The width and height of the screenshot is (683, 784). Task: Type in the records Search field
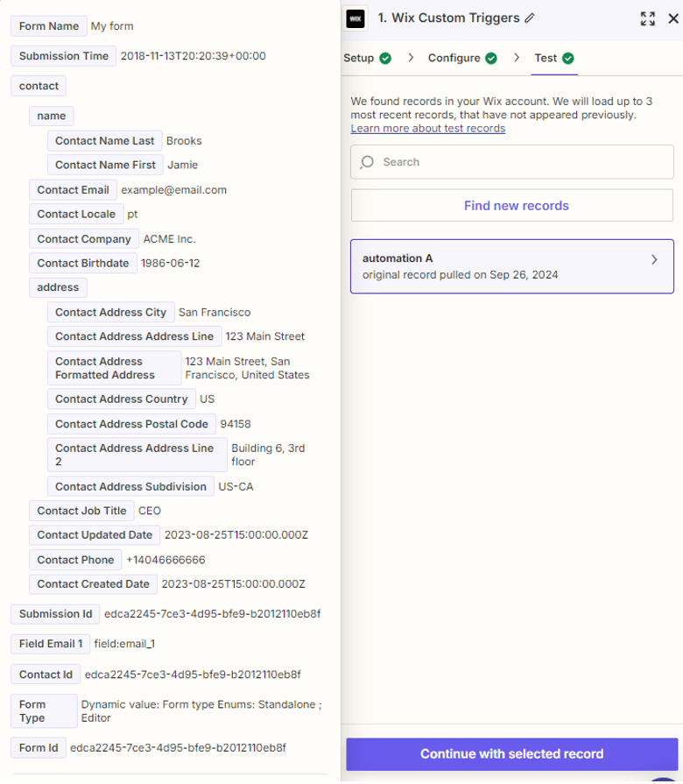tap(521, 162)
